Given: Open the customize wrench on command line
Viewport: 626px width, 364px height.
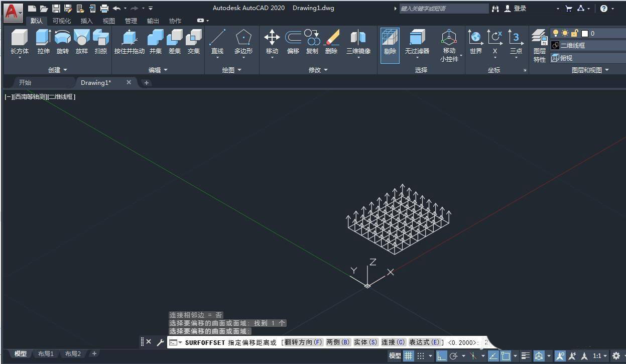Looking at the screenshot, I should pyautogui.click(x=161, y=342).
